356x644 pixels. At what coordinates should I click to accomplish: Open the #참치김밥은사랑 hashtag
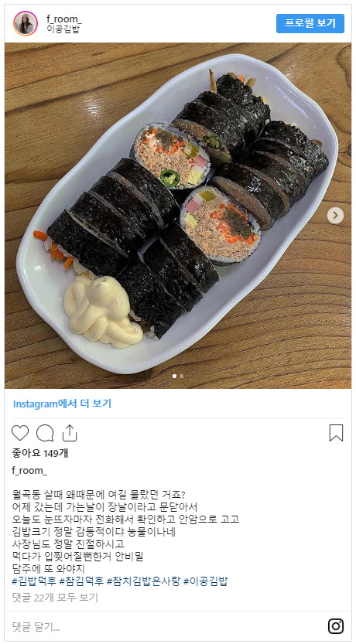click(x=143, y=581)
